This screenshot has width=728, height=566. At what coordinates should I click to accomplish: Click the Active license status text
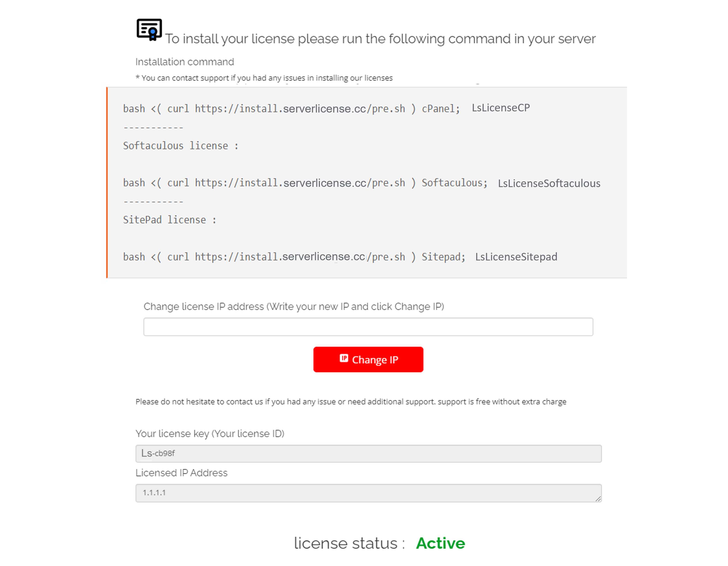440,543
